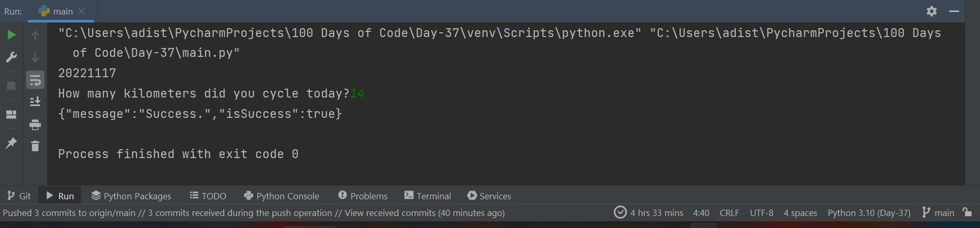Screen dimensions: 980x228
Task: Open the main git branch menu
Action: (x=938, y=212)
